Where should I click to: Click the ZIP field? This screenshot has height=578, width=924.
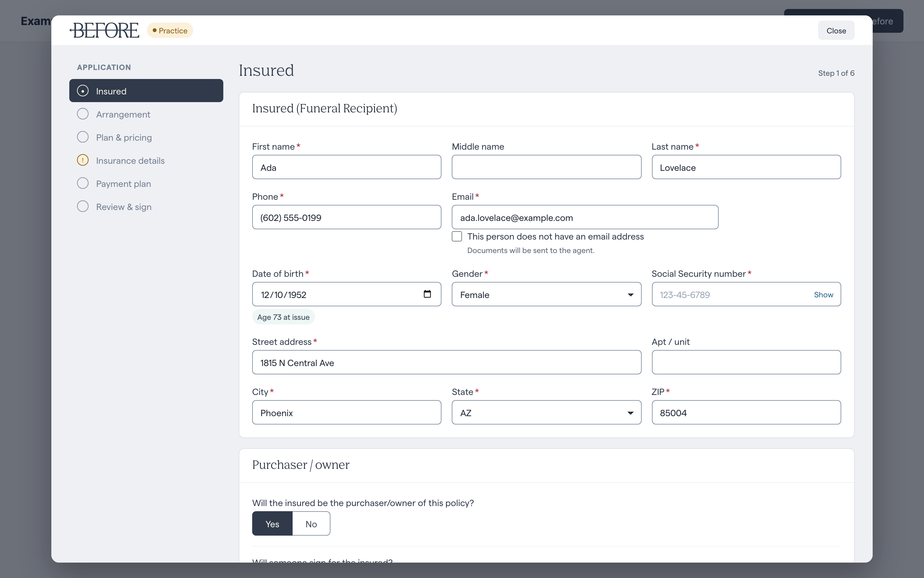[x=746, y=413]
